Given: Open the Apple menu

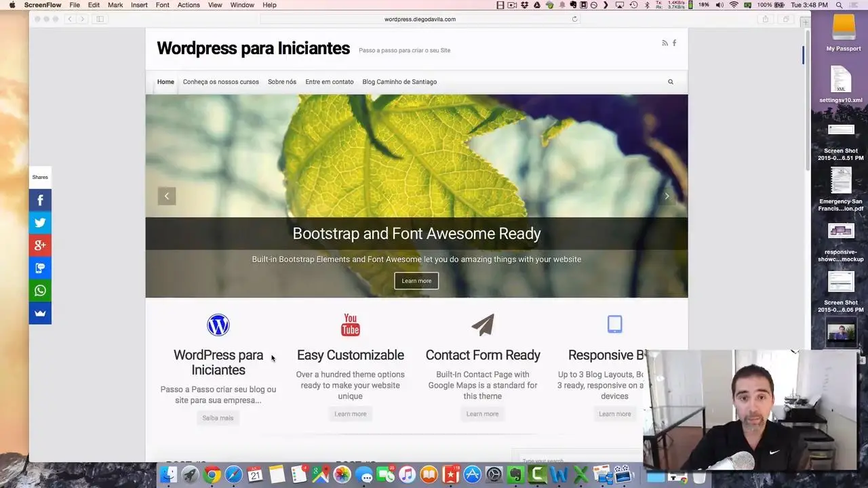Looking at the screenshot, I should tap(12, 5).
